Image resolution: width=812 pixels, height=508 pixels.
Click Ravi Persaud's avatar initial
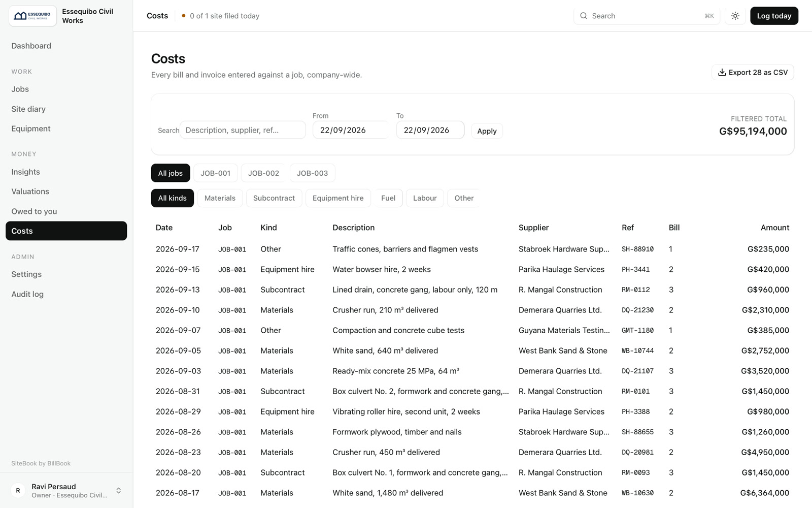(18, 490)
